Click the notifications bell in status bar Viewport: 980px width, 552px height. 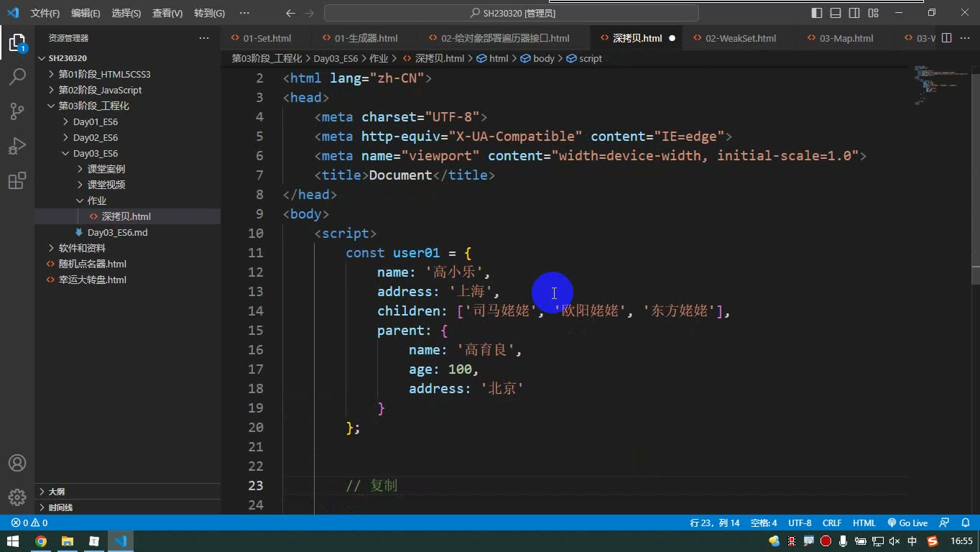tap(964, 523)
